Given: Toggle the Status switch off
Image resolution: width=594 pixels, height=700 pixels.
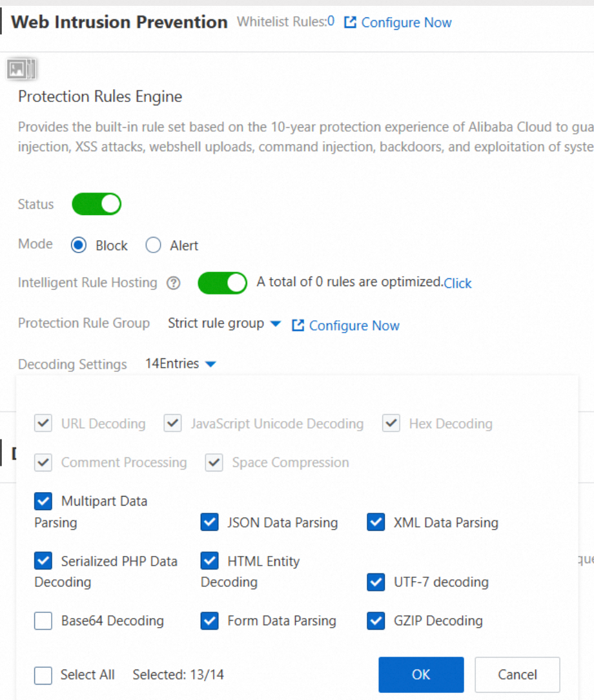Looking at the screenshot, I should (x=97, y=204).
